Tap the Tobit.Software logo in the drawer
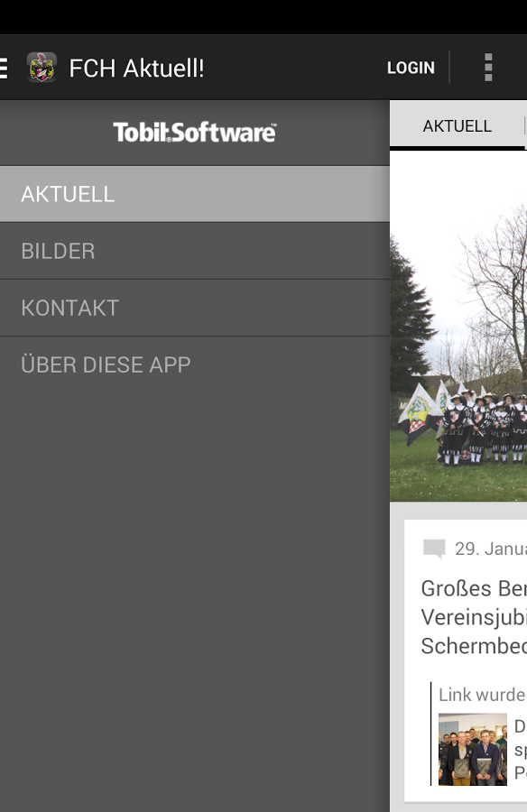The image size is (527, 812). tap(194, 133)
